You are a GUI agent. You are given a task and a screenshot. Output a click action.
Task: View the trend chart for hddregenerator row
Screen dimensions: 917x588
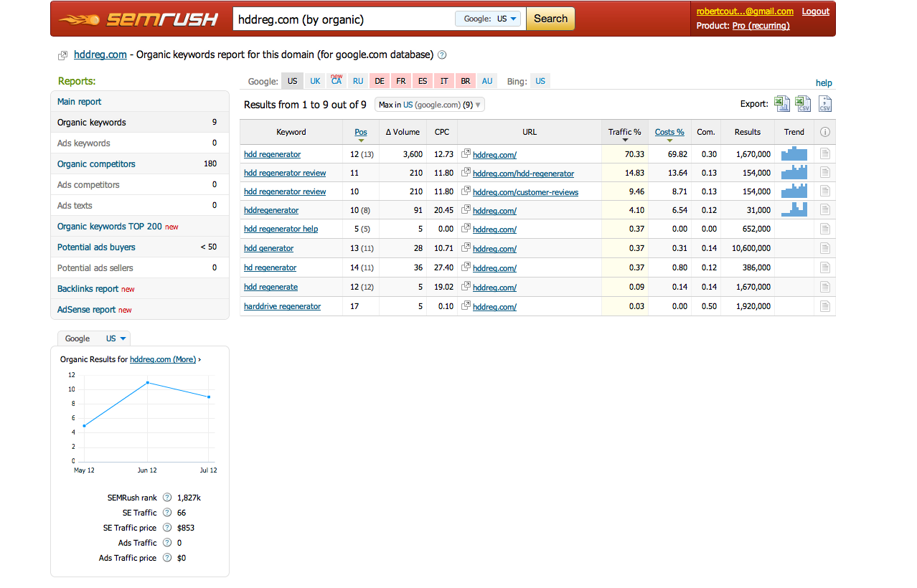click(x=794, y=209)
